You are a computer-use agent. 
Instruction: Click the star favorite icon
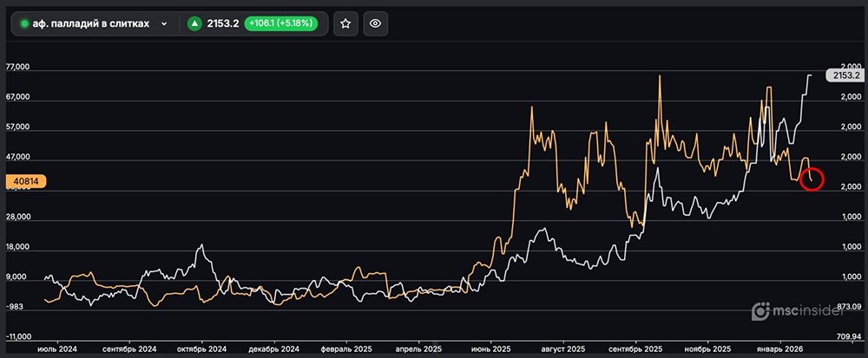pyautogui.click(x=345, y=23)
